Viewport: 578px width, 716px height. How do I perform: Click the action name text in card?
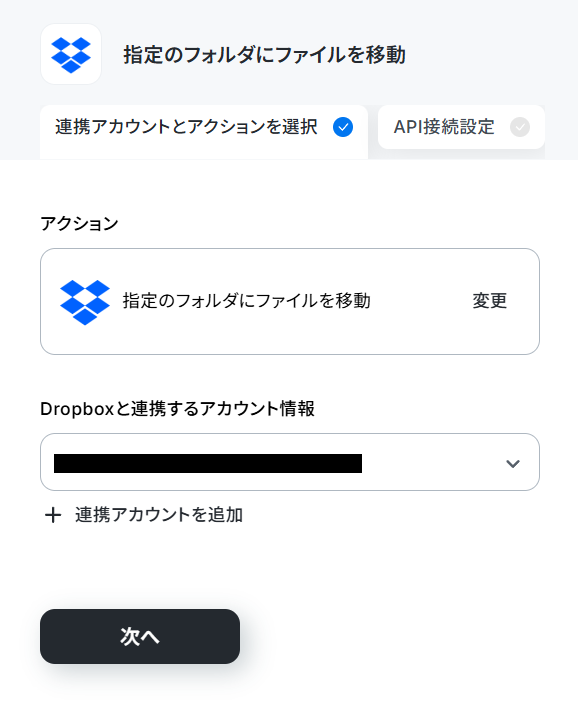247,301
